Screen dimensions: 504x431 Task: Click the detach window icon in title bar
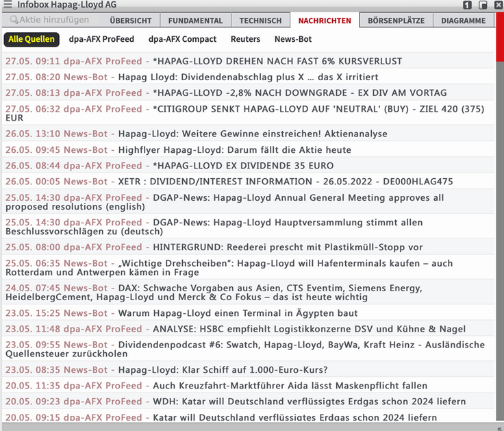tap(483, 5)
